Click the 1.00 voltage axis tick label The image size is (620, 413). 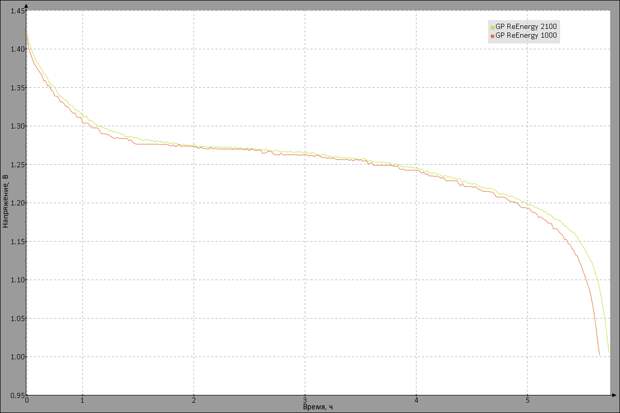[16, 357]
